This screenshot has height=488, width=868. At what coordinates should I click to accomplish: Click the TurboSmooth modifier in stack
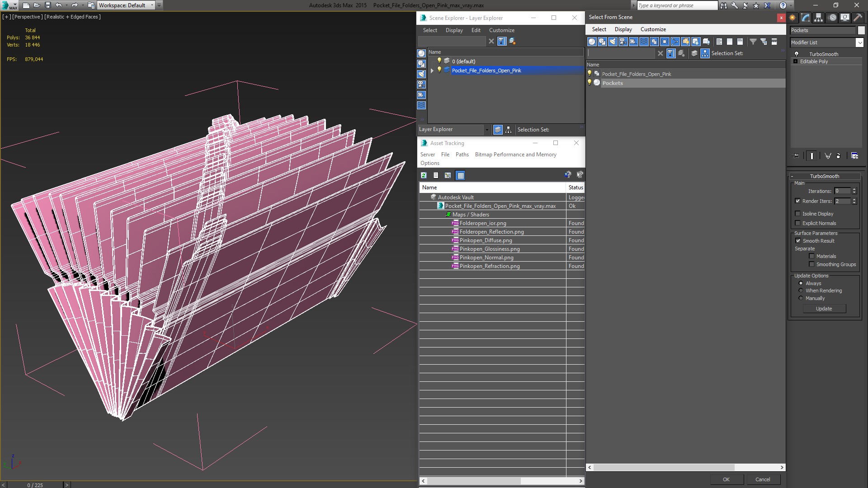[x=825, y=54]
